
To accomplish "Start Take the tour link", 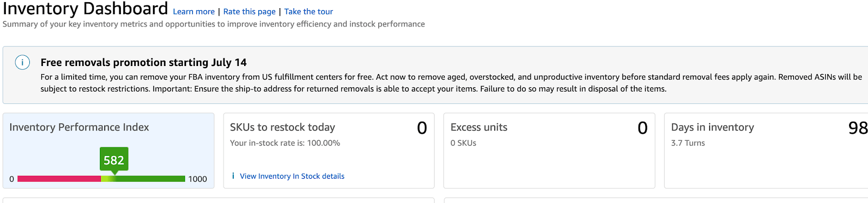I will [309, 11].
